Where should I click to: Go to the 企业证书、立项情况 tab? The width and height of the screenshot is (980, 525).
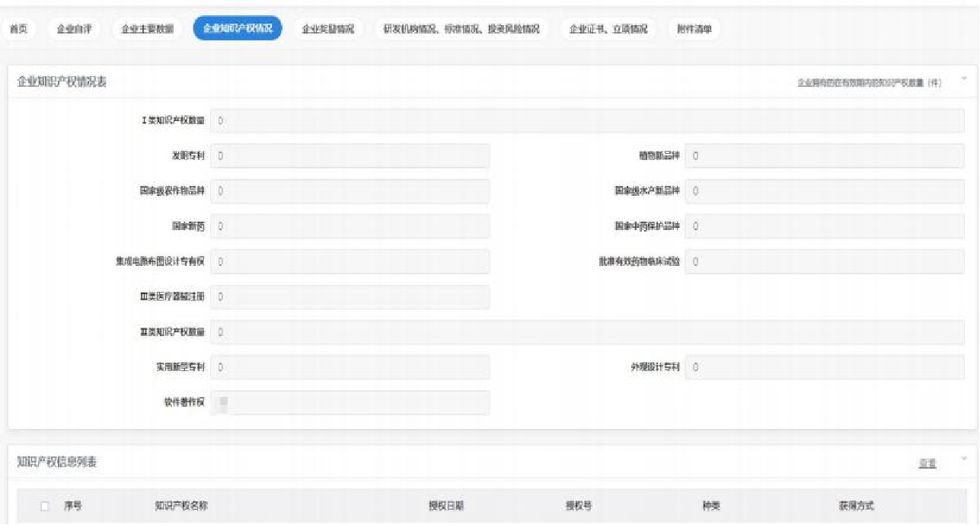608,29
